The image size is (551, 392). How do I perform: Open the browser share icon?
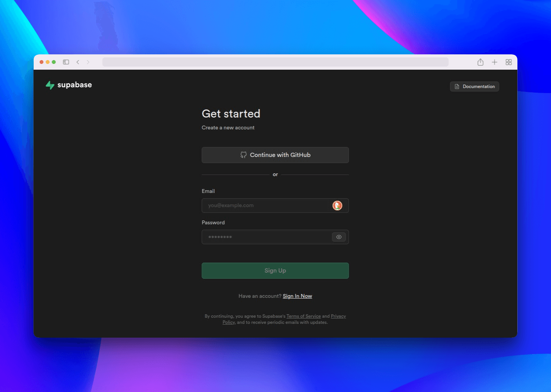click(x=481, y=62)
